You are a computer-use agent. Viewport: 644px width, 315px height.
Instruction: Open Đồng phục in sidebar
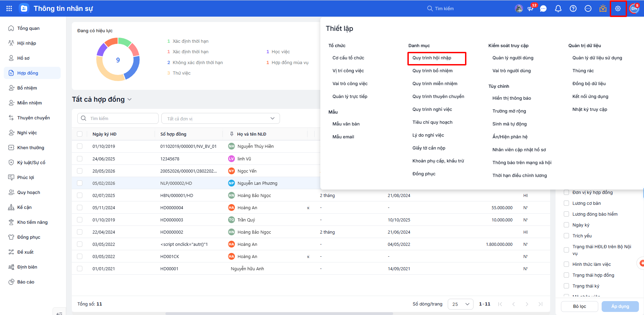(x=32, y=237)
